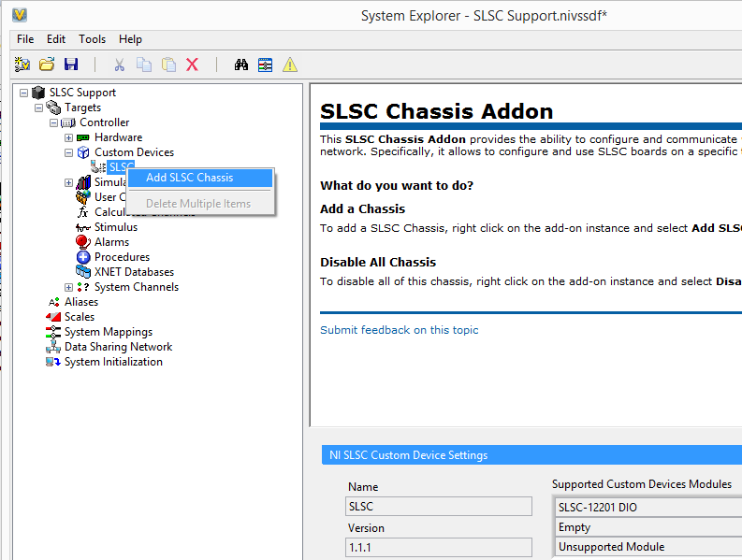Click the Version field showing 1.1.1

(x=439, y=547)
